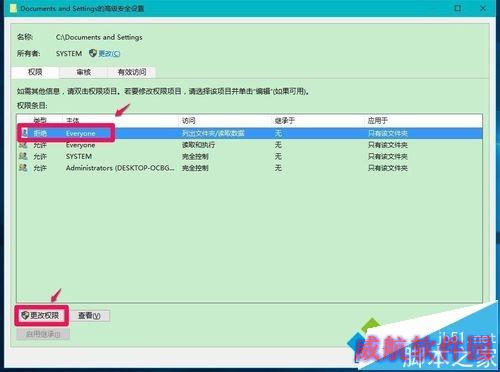The height and width of the screenshot is (372, 500).
Task: Switch to the 审核 tab
Action: tap(83, 72)
